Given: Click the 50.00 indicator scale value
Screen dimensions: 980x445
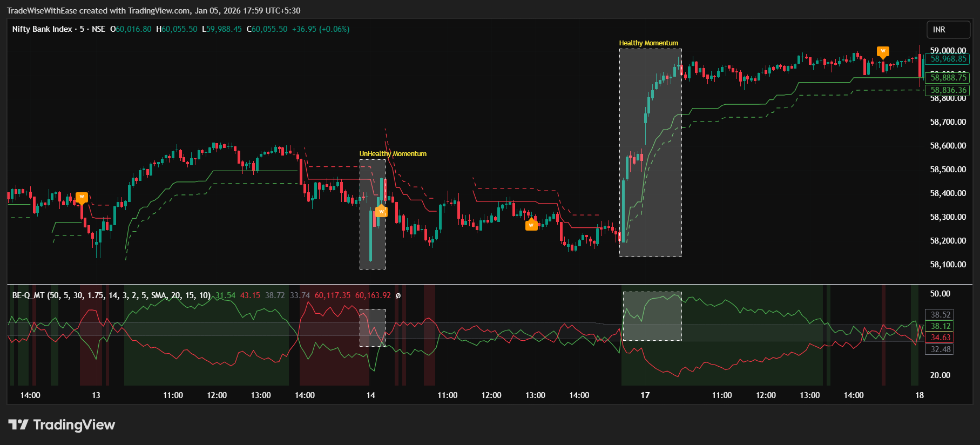Looking at the screenshot, I should coord(940,294).
